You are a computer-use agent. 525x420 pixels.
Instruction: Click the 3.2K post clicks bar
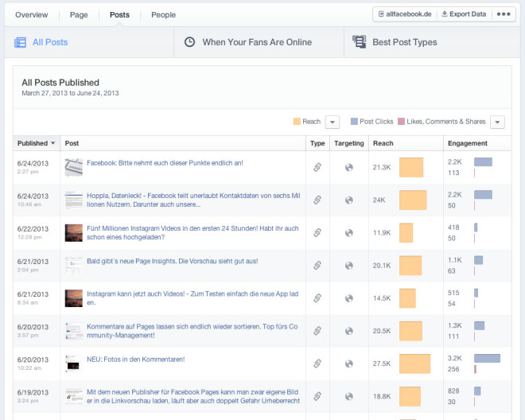[487, 359]
